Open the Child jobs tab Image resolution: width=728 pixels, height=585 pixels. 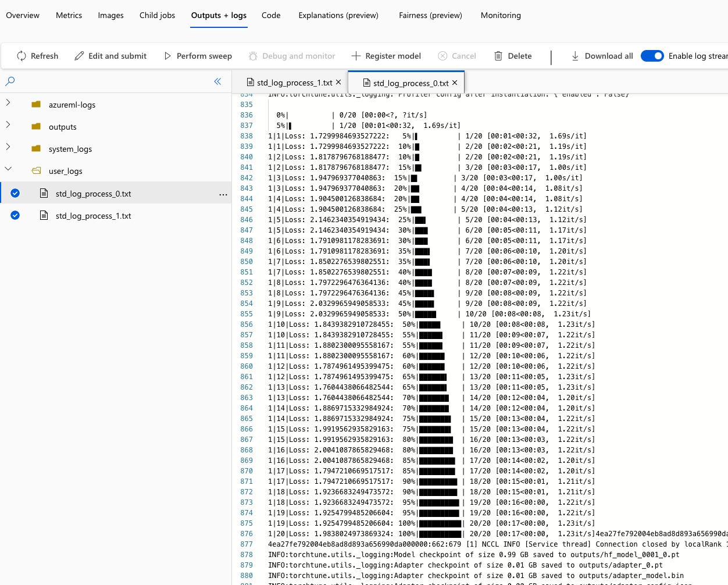coord(157,15)
